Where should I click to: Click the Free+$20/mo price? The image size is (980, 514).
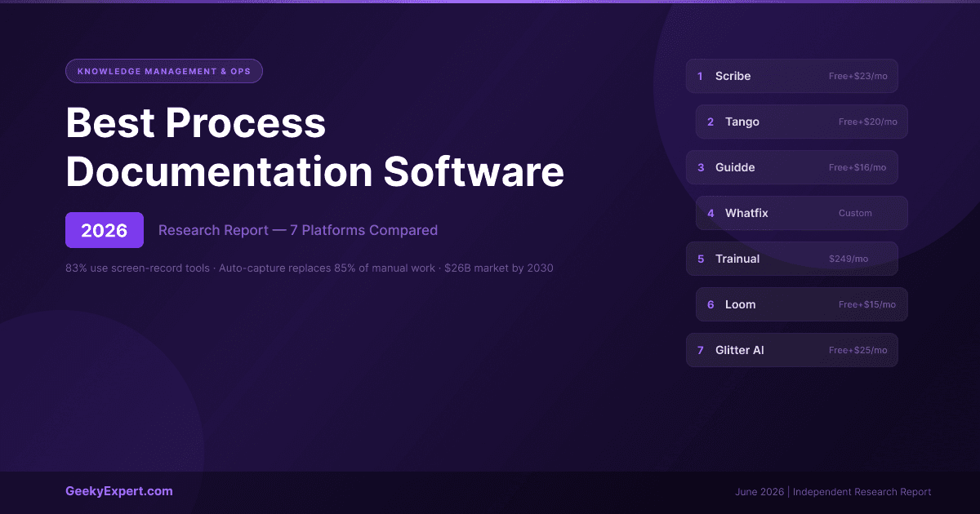coord(868,122)
